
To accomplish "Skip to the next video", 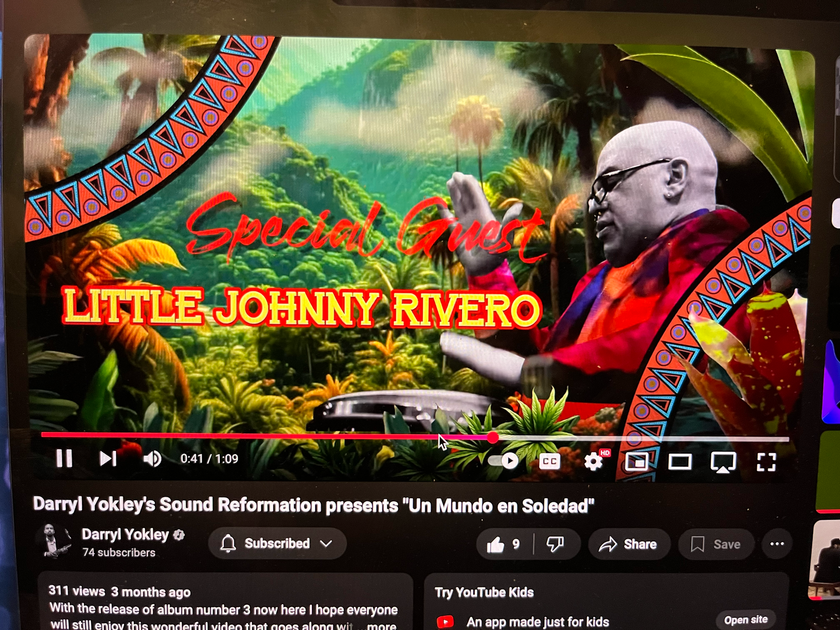I will tap(108, 459).
